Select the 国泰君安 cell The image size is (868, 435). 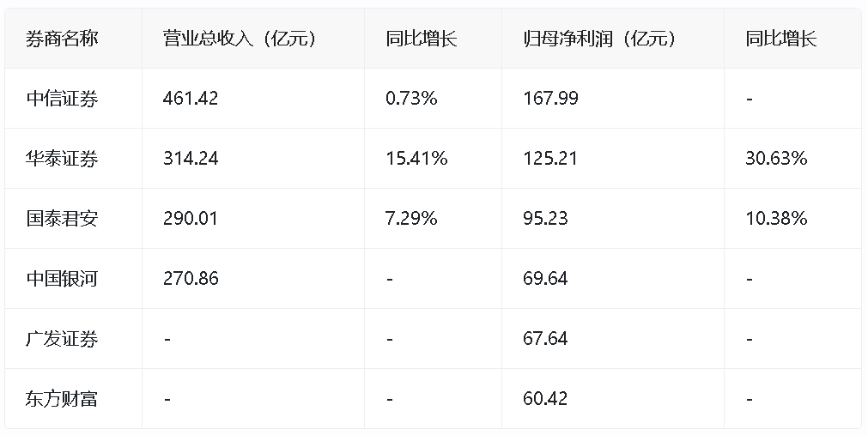tap(62, 219)
